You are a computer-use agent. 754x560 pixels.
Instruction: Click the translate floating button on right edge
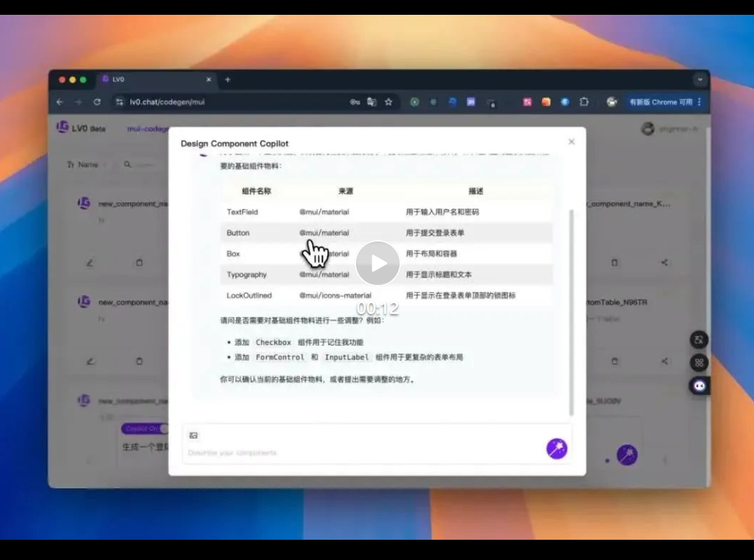[699, 340]
